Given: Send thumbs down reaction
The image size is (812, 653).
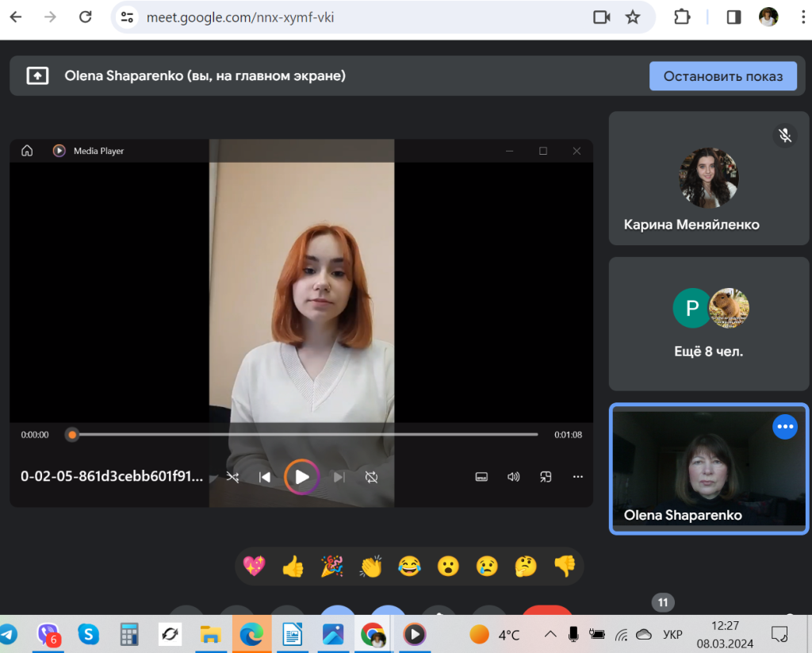Looking at the screenshot, I should click(565, 566).
